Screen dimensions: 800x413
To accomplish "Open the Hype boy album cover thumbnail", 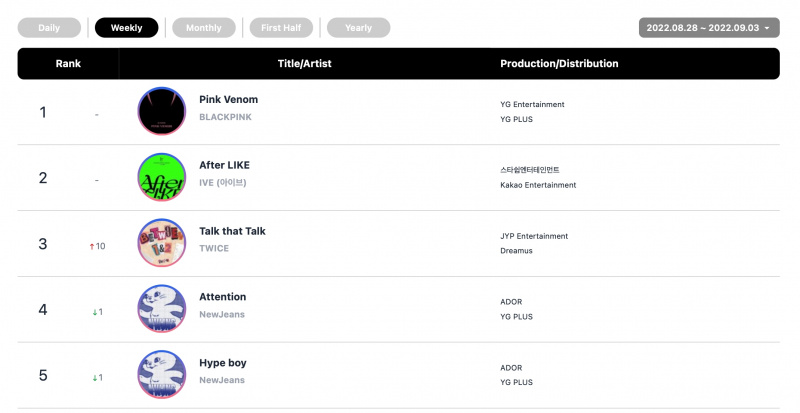I will point(162,375).
